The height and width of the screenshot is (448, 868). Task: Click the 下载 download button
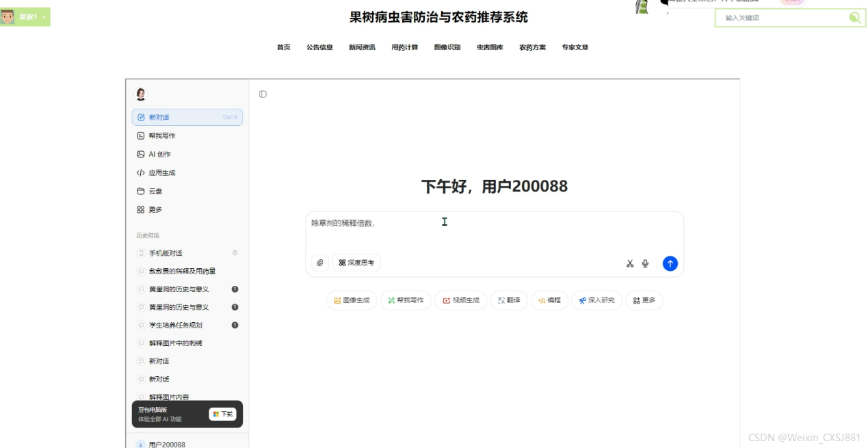click(x=222, y=414)
